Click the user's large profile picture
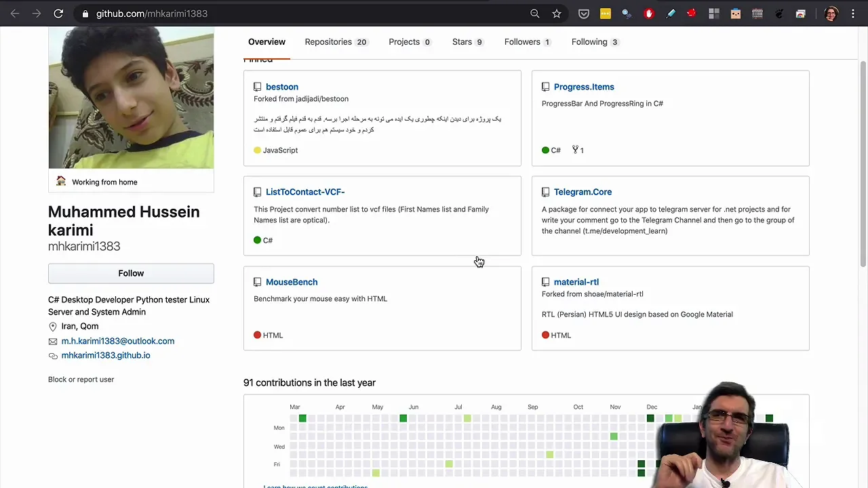Screen dimensions: 868x488 click(131, 98)
